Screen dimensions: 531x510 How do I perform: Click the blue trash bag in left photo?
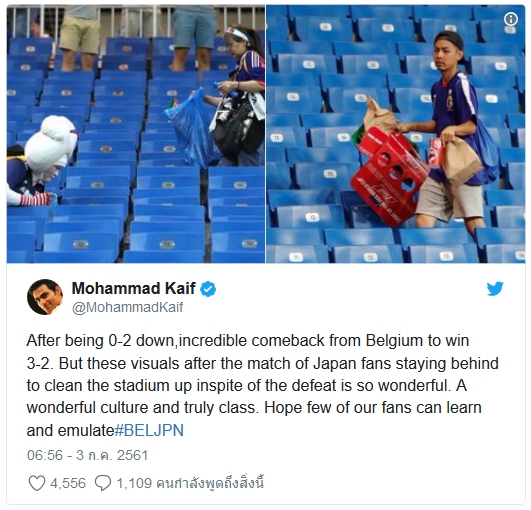tap(192, 129)
